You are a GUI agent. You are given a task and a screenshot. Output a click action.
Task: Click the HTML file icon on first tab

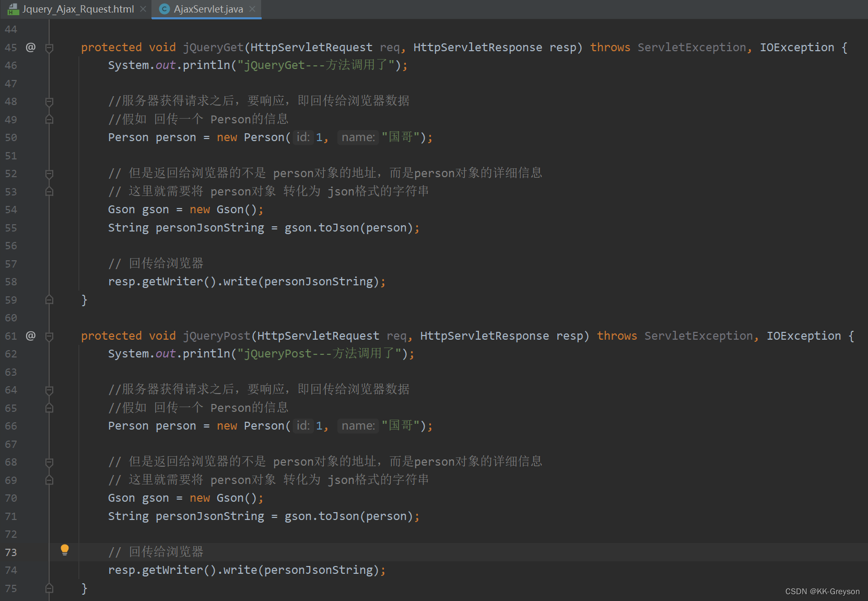pyautogui.click(x=13, y=9)
